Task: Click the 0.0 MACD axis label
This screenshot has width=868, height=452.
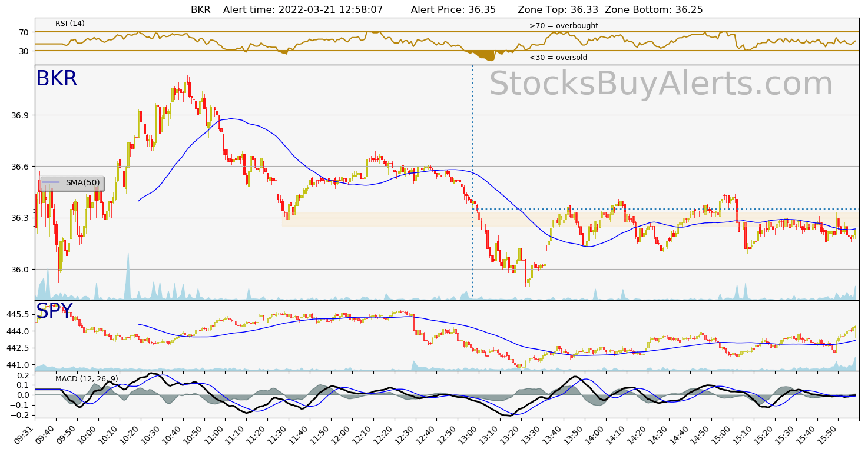Action: (x=23, y=395)
